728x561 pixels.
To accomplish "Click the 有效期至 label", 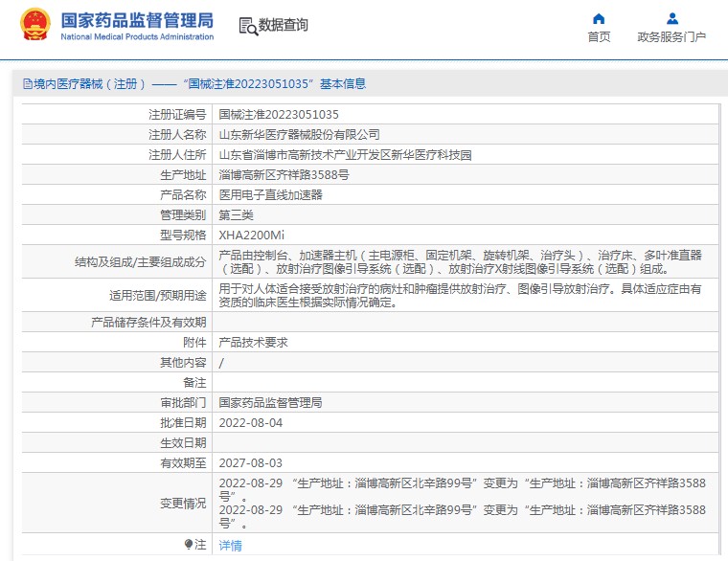I will pyautogui.click(x=183, y=463).
